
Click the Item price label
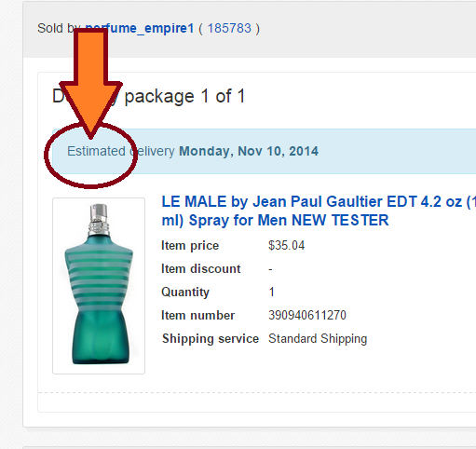190,246
